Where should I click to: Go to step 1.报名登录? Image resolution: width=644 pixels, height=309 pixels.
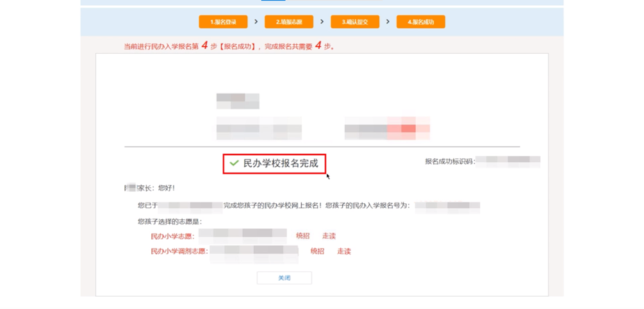click(x=223, y=22)
